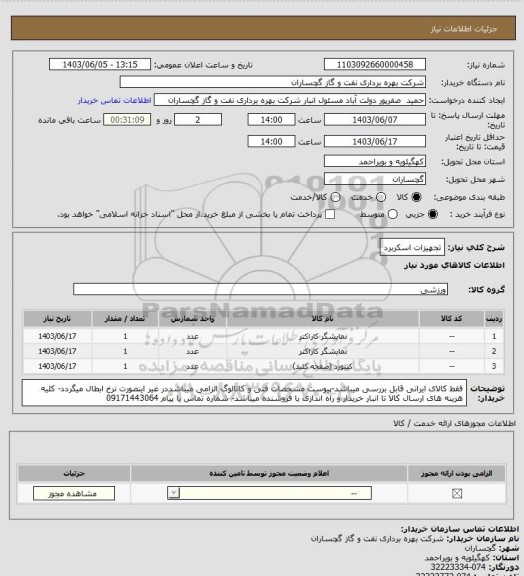Select row 3 item کیبورد (صفحه کلید)
The image size is (524, 576).
[322, 366]
